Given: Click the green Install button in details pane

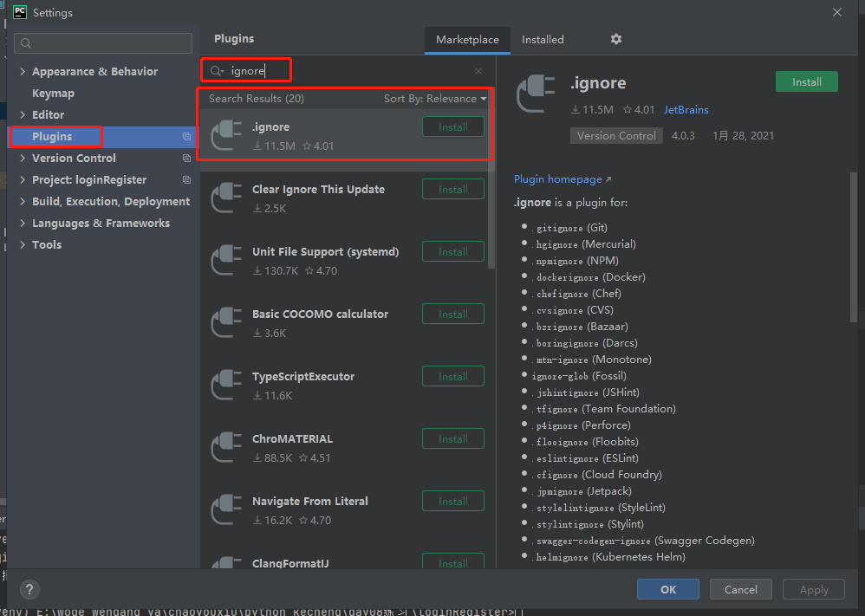Looking at the screenshot, I should point(807,81).
